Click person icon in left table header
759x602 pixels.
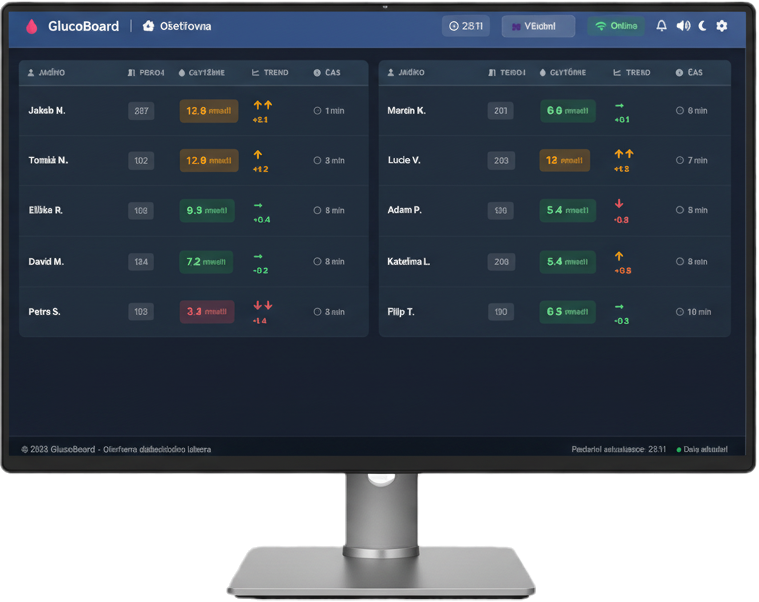coord(31,73)
